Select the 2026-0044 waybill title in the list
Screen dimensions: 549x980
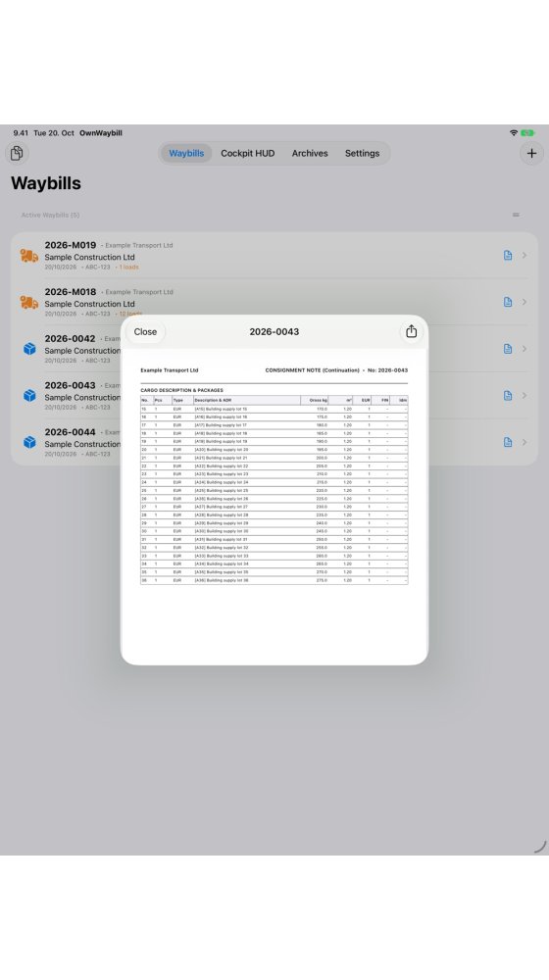(x=70, y=432)
